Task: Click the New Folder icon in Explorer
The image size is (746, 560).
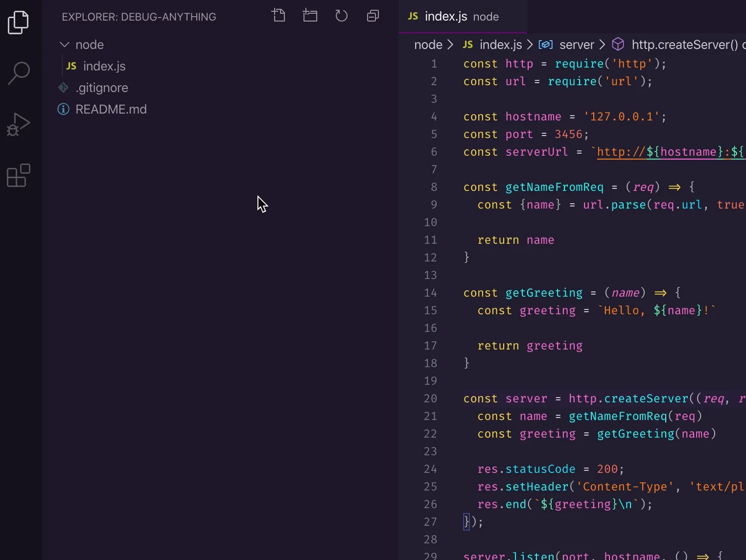Action: pos(310,16)
